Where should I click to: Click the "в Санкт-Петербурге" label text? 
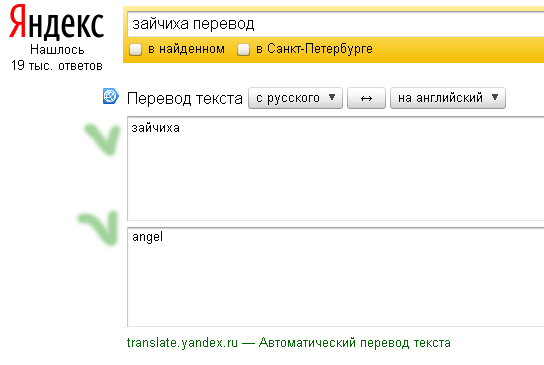pos(314,49)
